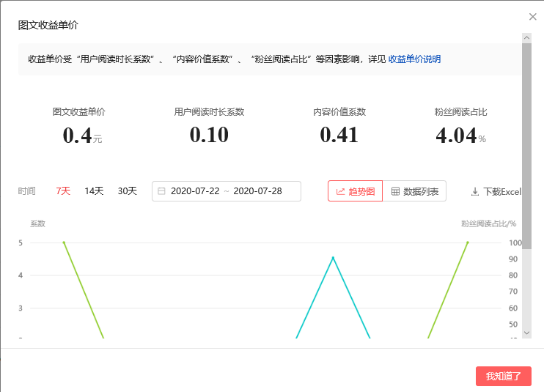Click the download arrow icon
The width and height of the screenshot is (544, 392).
point(475,191)
